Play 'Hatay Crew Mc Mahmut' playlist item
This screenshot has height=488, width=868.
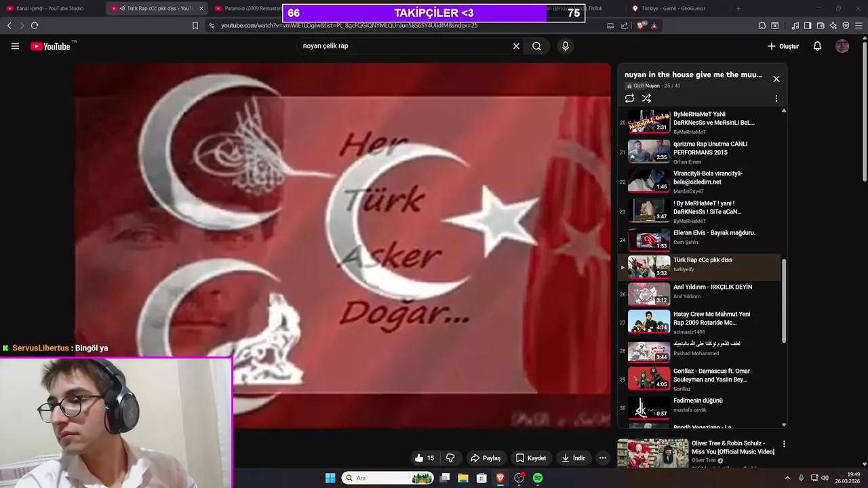[x=700, y=323]
